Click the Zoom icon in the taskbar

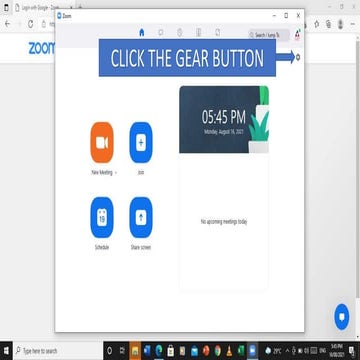253,351
